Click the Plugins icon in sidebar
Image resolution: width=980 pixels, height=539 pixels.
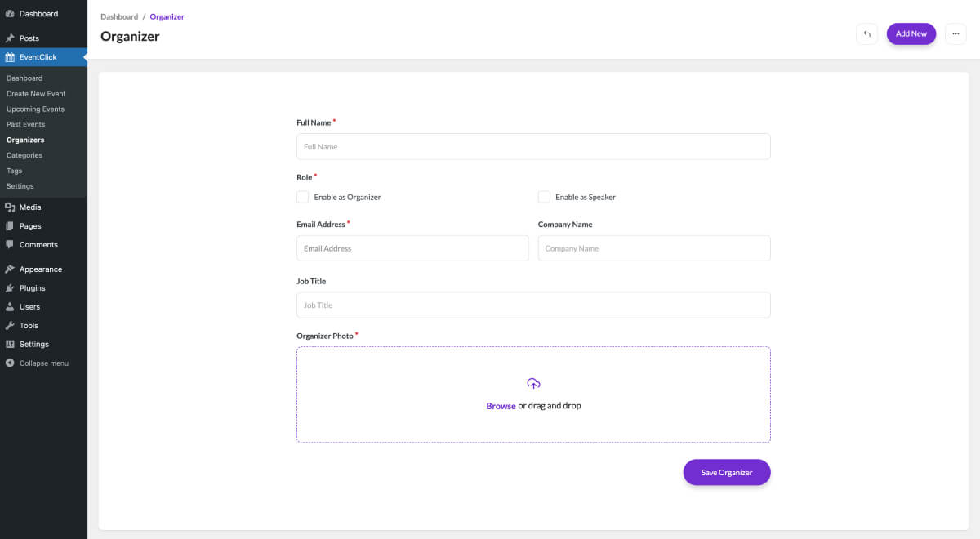pyautogui.click(x=10, y=288)
